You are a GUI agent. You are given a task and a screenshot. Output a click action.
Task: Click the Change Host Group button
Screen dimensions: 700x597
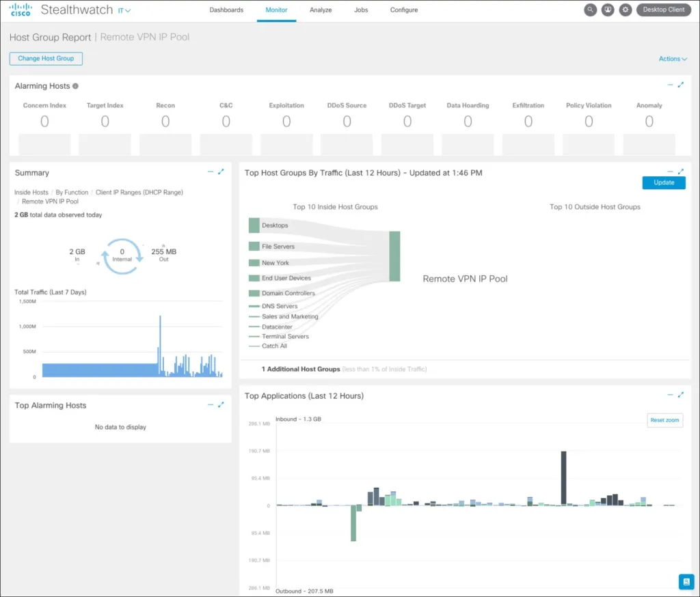[46, 59]
